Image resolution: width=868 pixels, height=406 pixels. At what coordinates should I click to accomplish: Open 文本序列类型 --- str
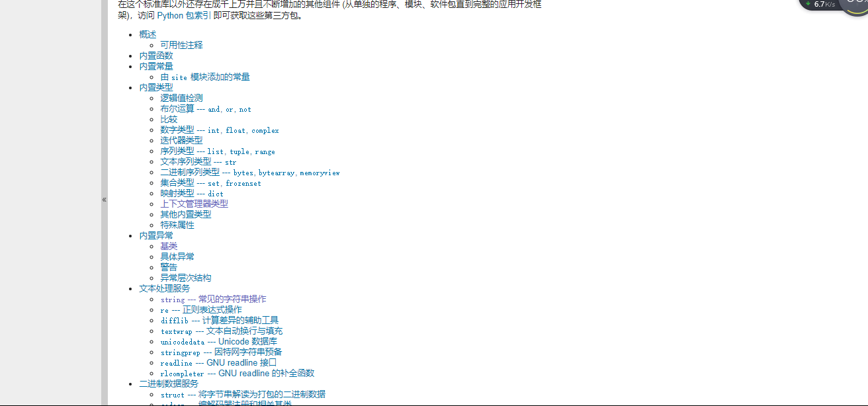pos(198,161)
